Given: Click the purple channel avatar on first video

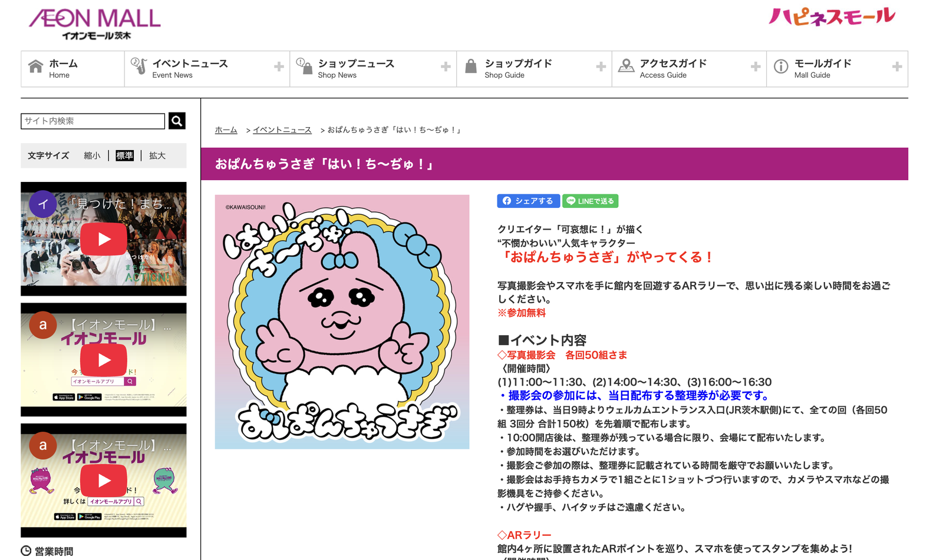Looking at the screenshot, I should [43, 204].
